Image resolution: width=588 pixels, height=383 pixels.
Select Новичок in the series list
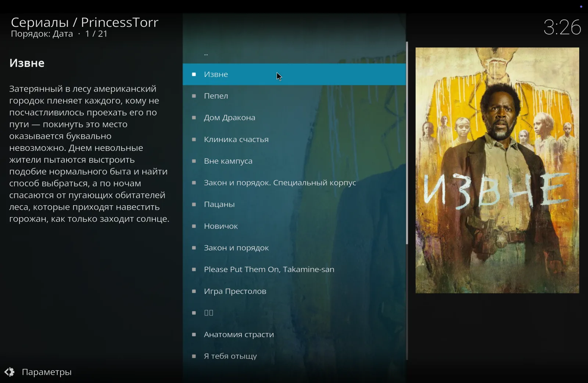coord(294,226)
